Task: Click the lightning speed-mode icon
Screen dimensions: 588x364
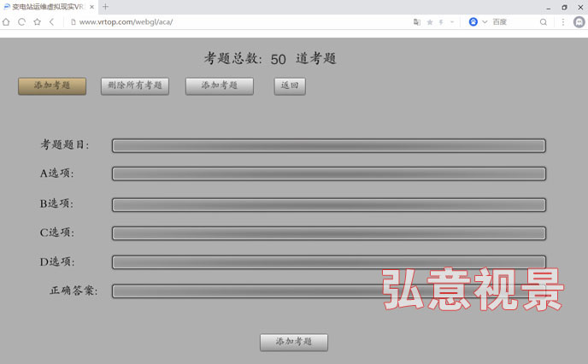Action: pyautogui.click(x=441, y=22)
